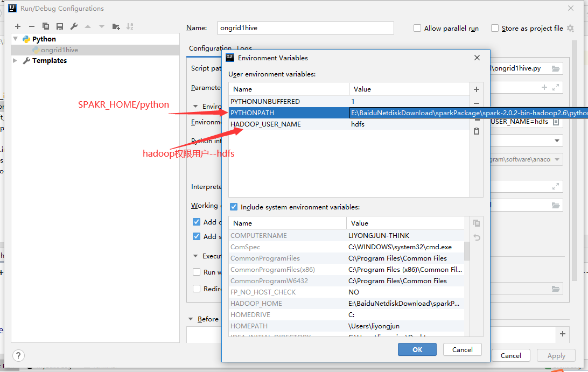Save the configuration with the floppy disk icon
This screenshot has width=588, height=372.
[60, 26]
